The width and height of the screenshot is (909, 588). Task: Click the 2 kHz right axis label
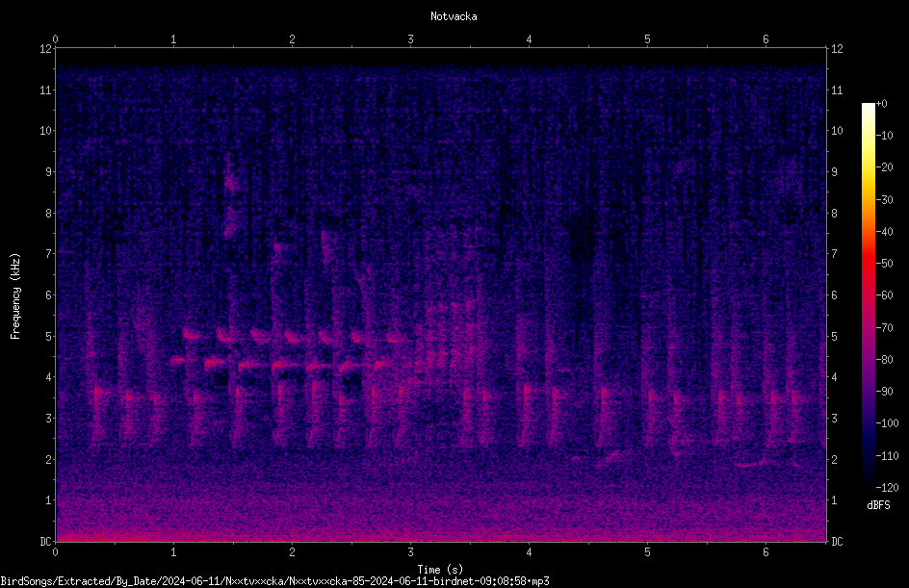pyautogui.click(x=834, y=459)
